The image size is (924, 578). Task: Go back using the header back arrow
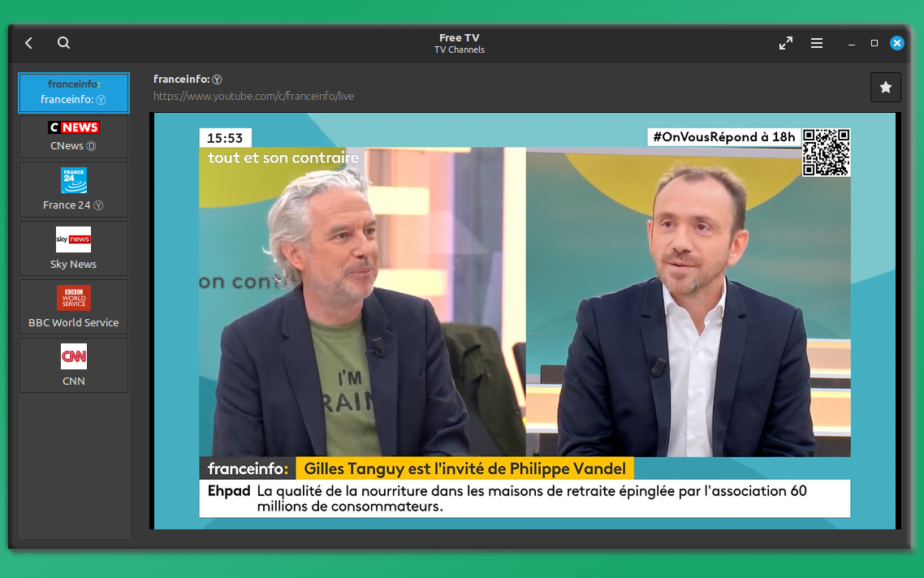point(29,43)
